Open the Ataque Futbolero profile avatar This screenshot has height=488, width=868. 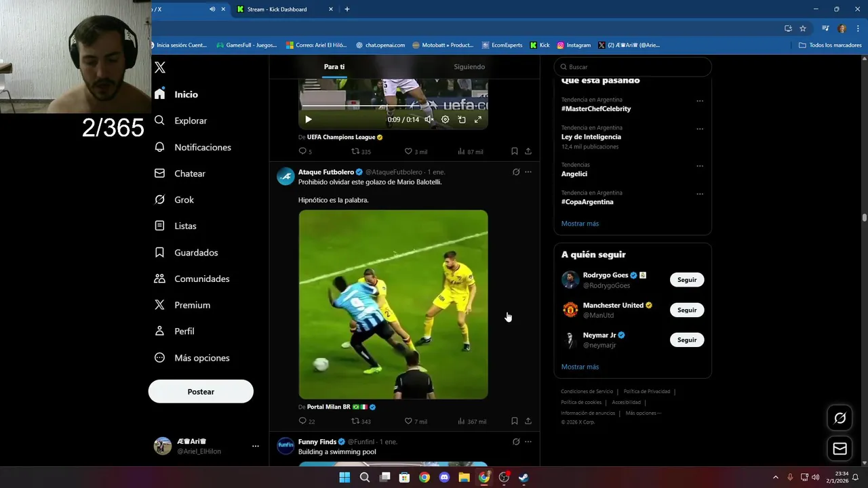285,176
